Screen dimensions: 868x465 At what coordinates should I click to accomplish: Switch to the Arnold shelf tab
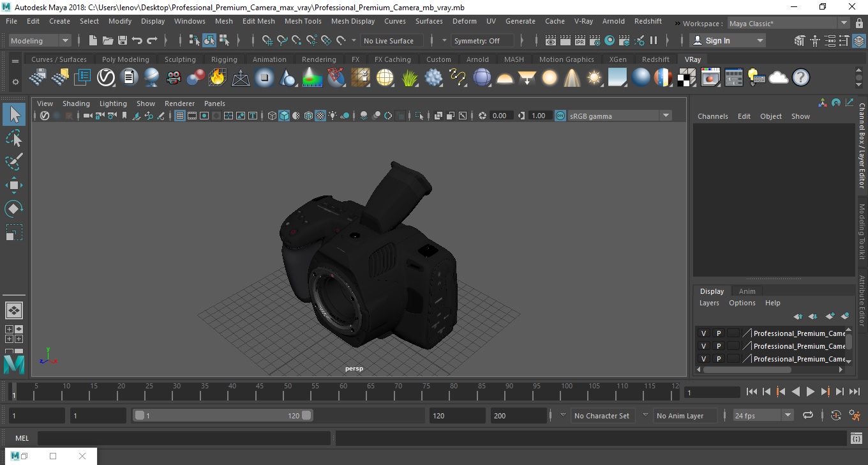(x=477, y=59)
